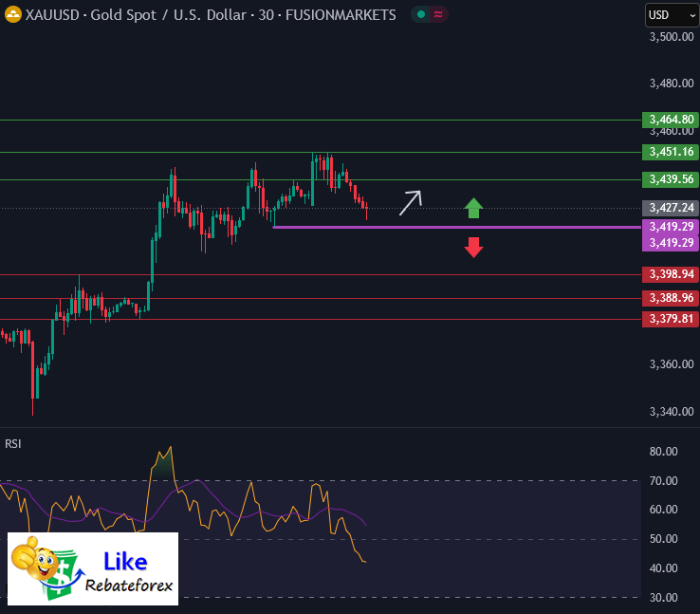The height and width of the screenshot is (614, 700).
Task: Click the RSI 40.00 scale value
Action: coord(663,568)
